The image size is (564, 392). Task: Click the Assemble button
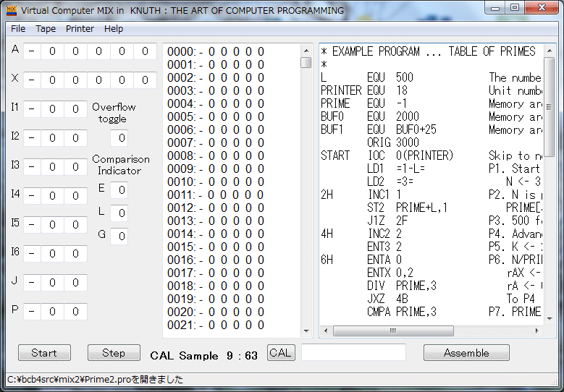point(466,352)
